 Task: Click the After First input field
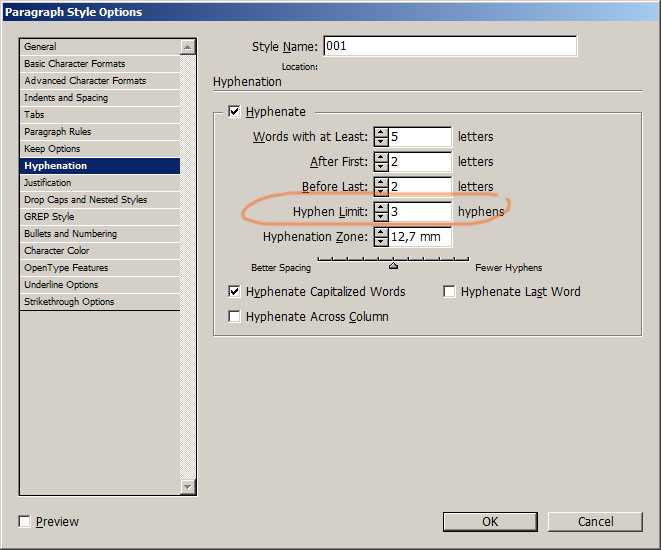(x=420, y=161)
